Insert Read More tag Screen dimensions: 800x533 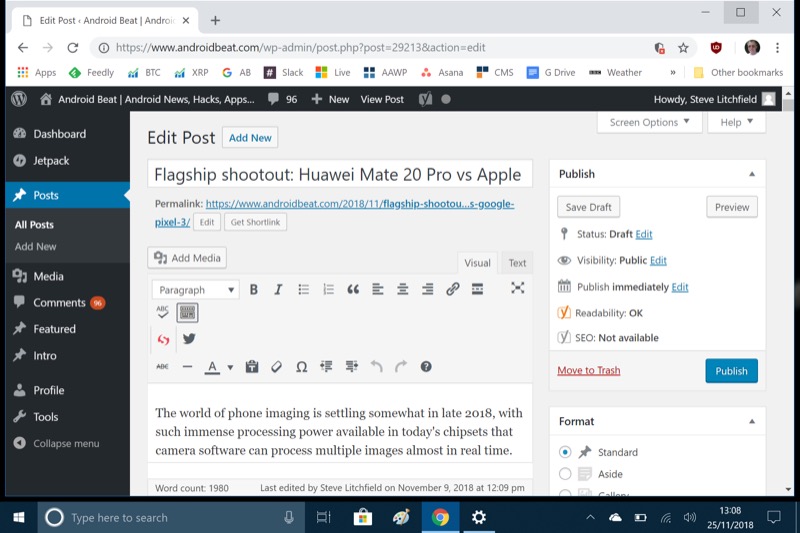pyautogui.click(x=477, y=289)
